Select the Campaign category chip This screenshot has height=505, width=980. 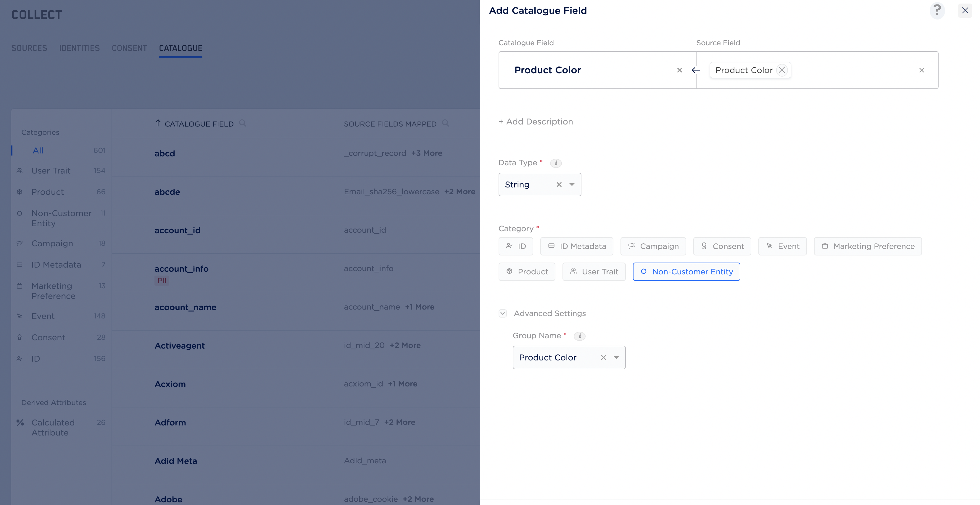pos(653,246)
